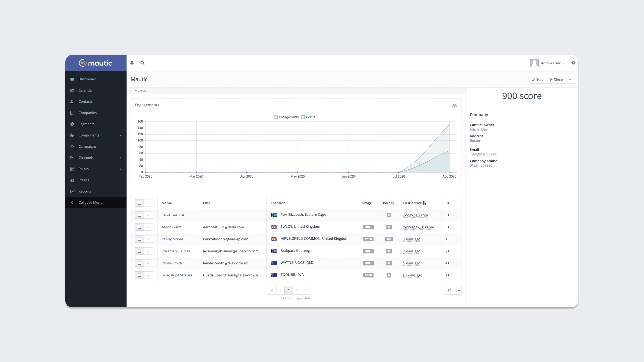Open Aaron Guild contact link

[x=171, y=227]
